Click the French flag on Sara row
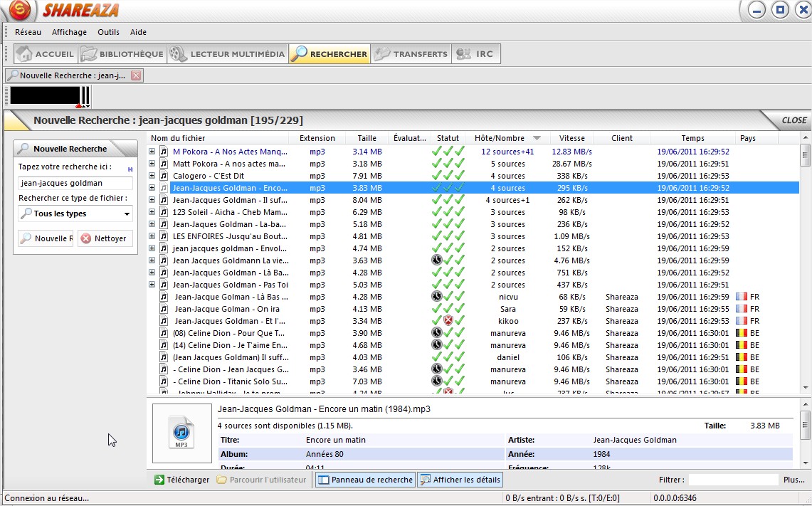 (x=742, y=309)
